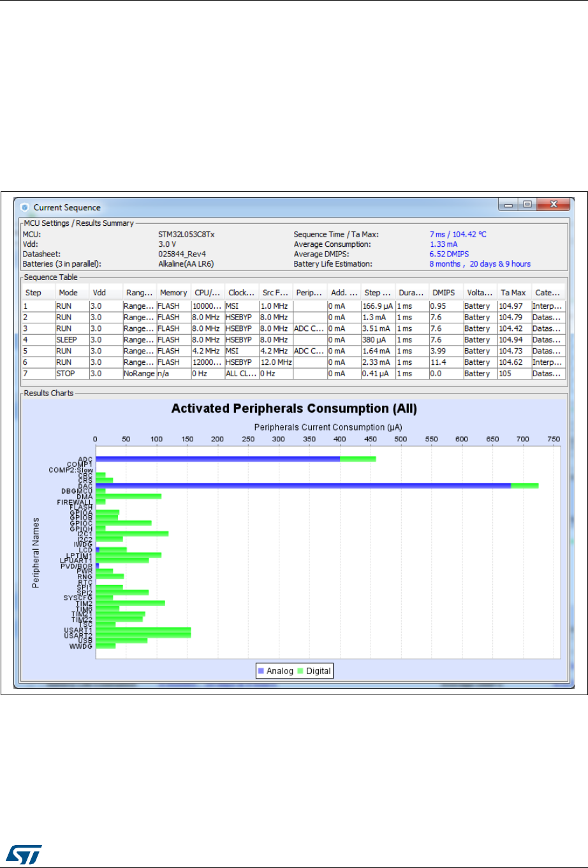Click the Ta Max column header
This screenshot has height=868, width=588.
[x=513, y=293]
